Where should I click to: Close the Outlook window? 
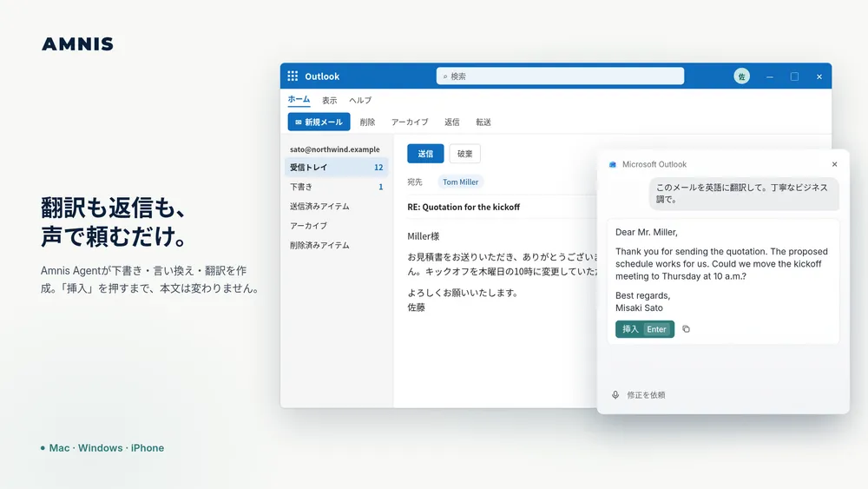coord(819,76)
